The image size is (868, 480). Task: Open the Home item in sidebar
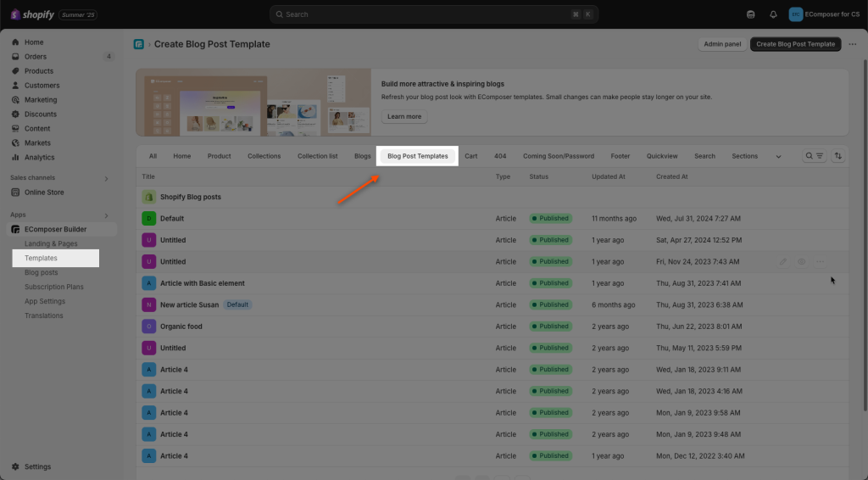point(34,42)
